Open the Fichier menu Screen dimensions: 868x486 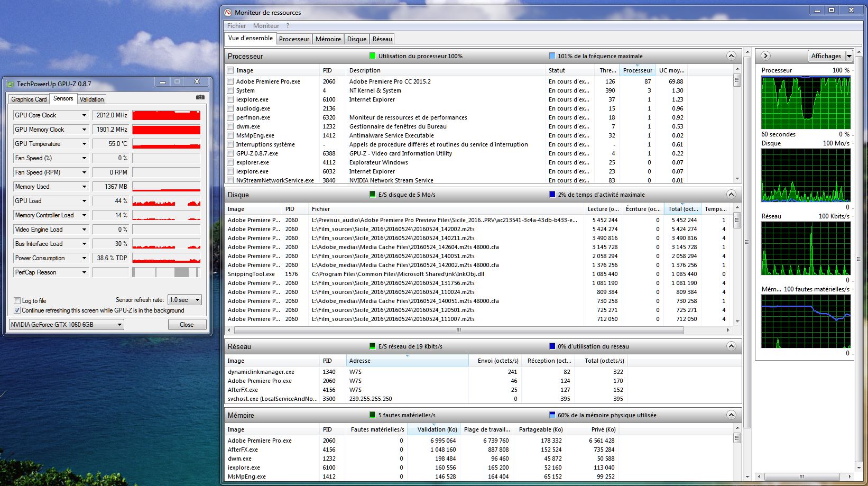pos(236,25)
